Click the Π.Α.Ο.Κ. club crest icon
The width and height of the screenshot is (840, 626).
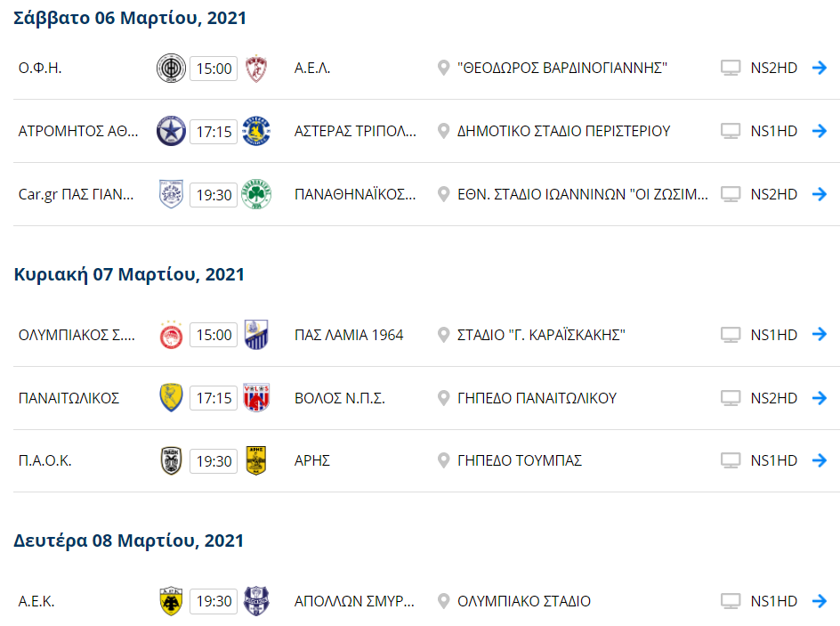[x=171, y=460]
